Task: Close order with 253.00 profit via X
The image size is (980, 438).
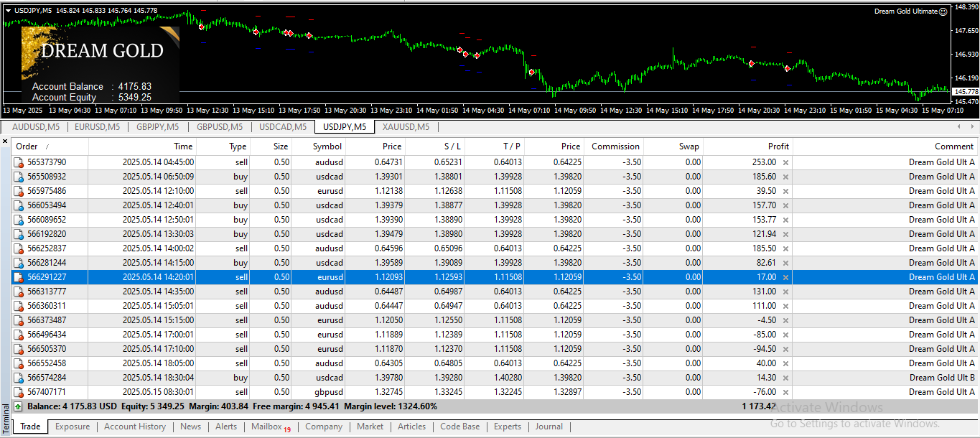Action: [x=785, y=162]
